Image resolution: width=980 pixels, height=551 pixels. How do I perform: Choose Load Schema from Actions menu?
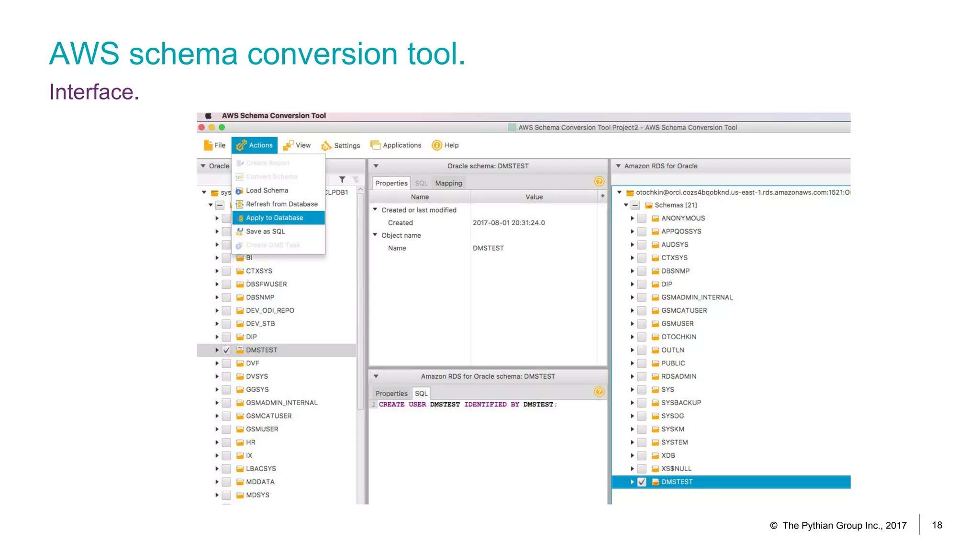pyautogui.click(x=278, y=190)
